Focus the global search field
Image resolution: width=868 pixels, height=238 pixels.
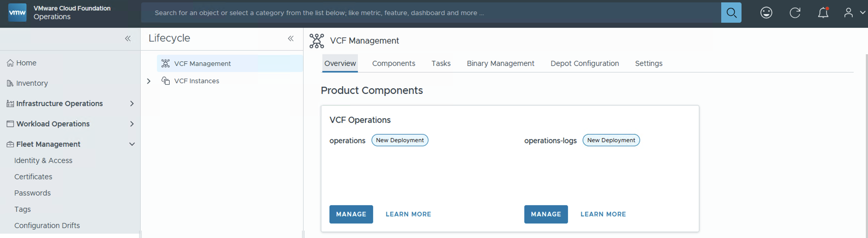(428, 13)
